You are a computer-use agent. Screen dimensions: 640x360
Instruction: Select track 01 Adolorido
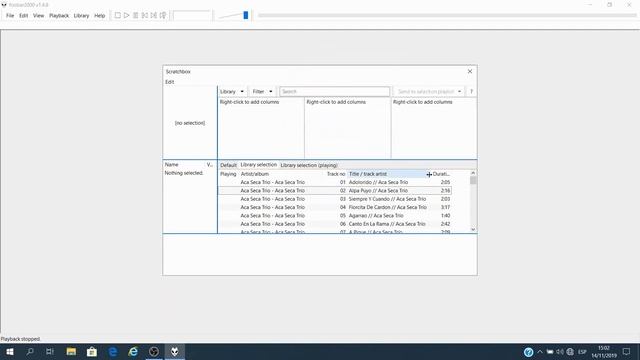pyautogui.click(x=335, y=182)
